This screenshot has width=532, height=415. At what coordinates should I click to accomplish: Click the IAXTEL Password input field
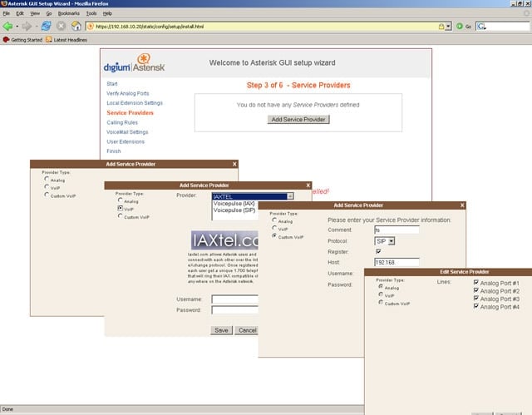pos(234,310)
